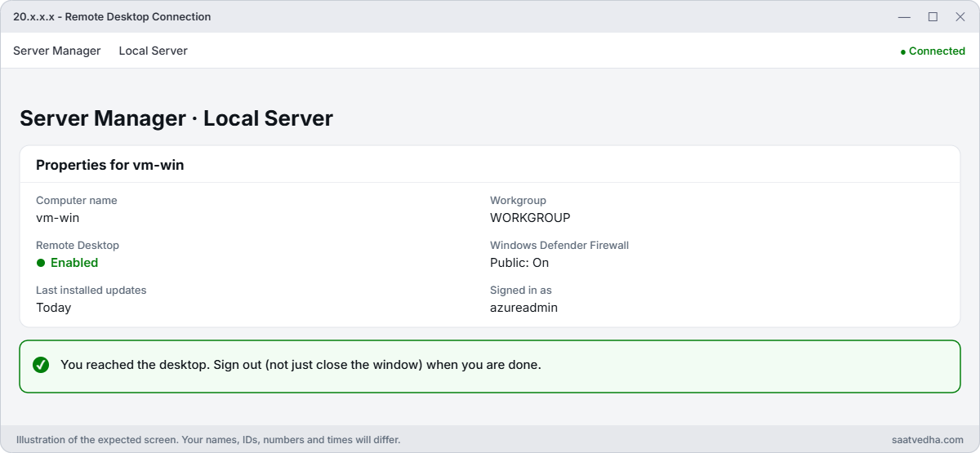Viewport: 980px width, 453px height.
Task: Select the computer name value vm-win
Action: coord(57,218)
